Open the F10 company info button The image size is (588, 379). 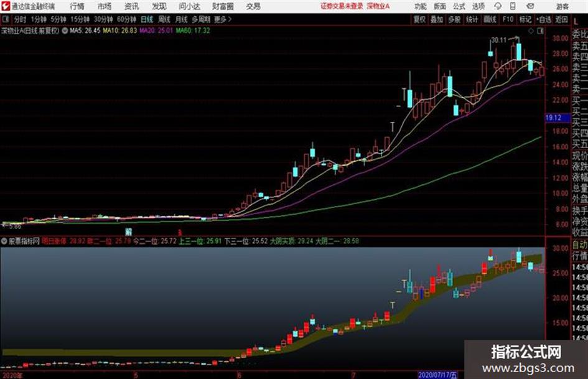pos(508,19)
